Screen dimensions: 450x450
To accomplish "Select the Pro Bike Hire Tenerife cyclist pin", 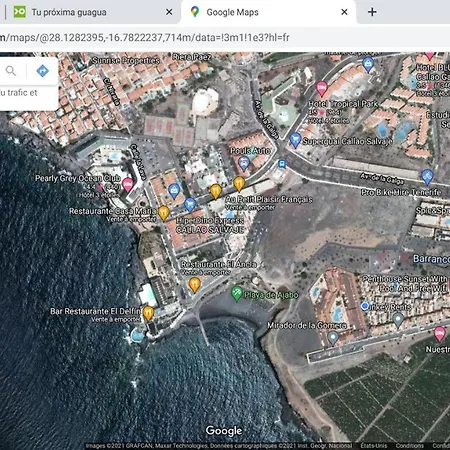I will click(427, 177).
